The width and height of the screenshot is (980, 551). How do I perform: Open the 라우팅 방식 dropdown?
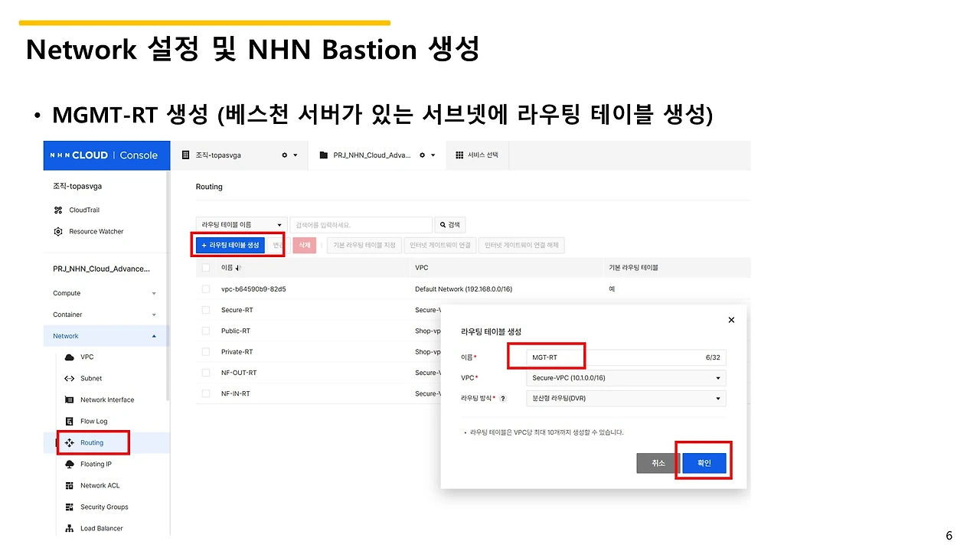click(626, 399)
